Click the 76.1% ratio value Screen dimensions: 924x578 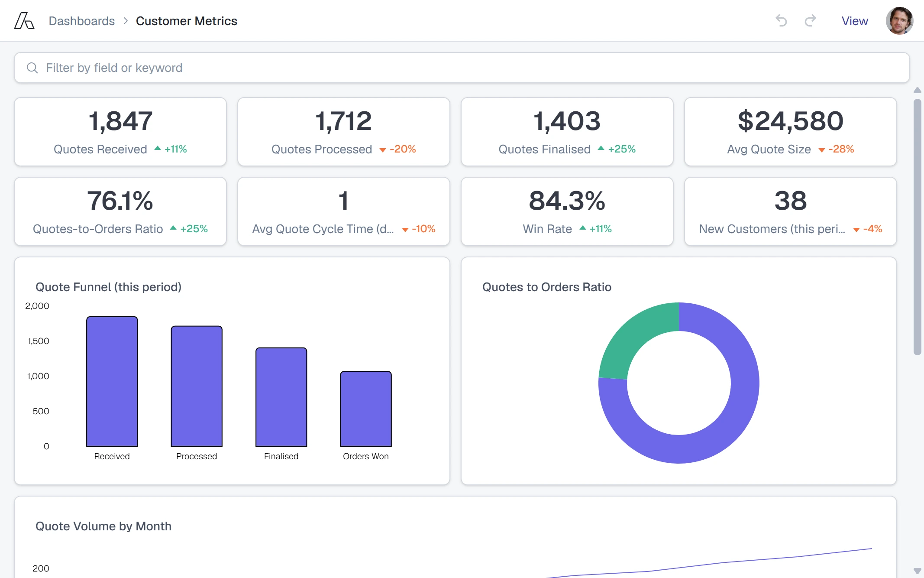120,201
